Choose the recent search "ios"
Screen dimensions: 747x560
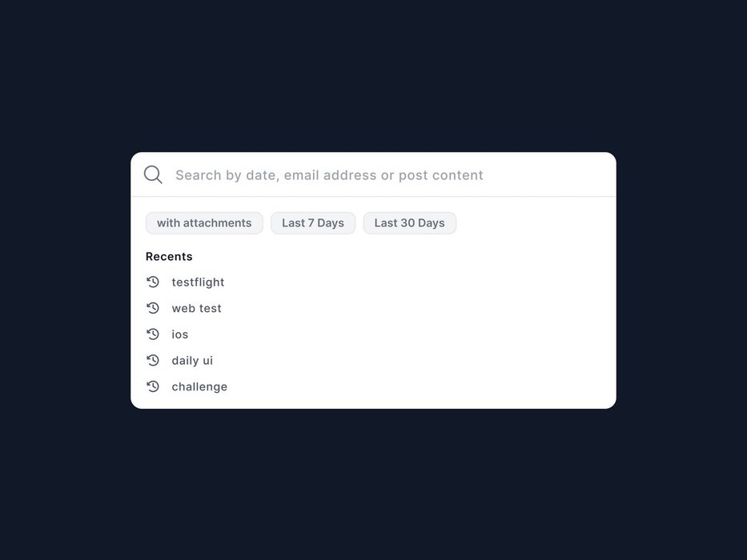180,334
